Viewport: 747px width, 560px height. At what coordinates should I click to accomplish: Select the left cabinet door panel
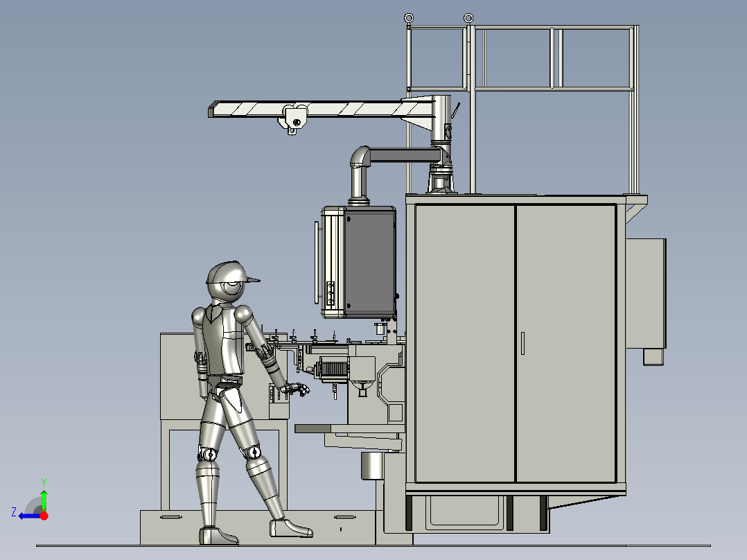pyautogui.click(x=465, y=343)
